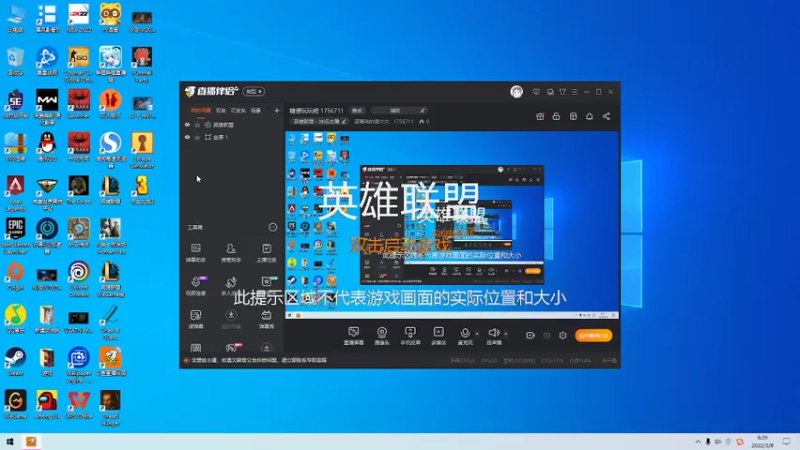
Task: Click the user avatar in the title bar
Action: 516,92
